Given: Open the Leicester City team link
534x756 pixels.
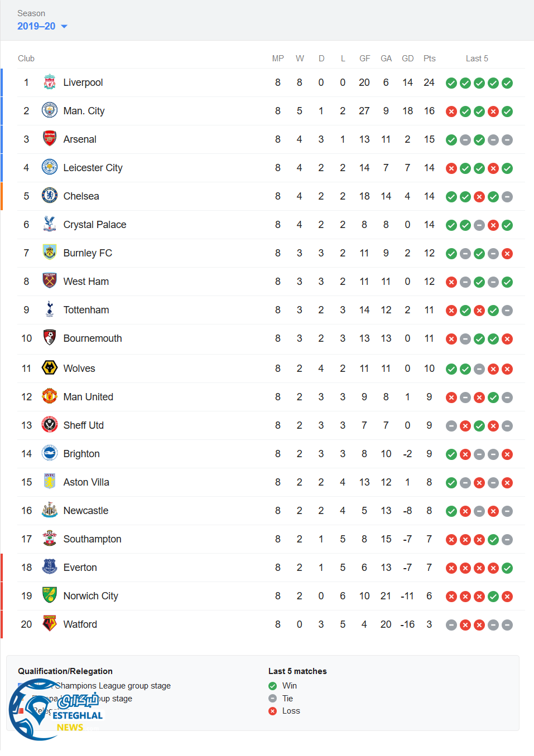Looking at the screenshot, I should [93, 168].
